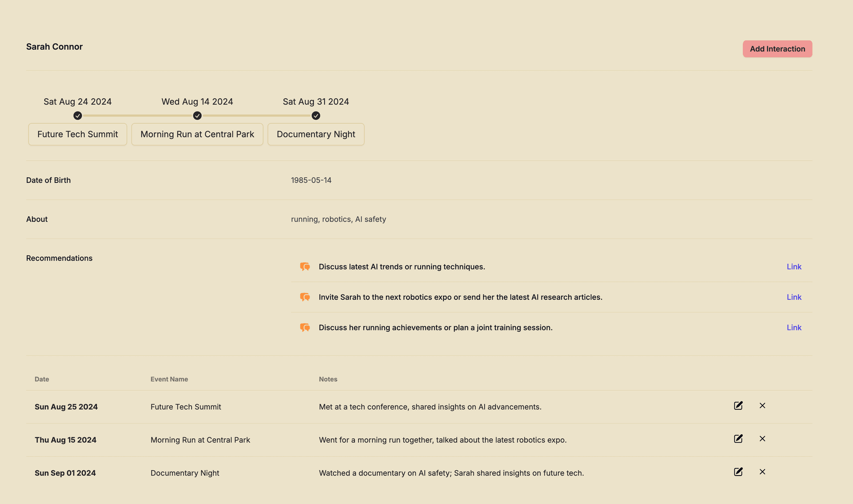Image resolution: width=853 pixels, height=504 pixels.
Task: Click chat icon beside 'Discuss her running achievements'
Action: coord(305,327)
